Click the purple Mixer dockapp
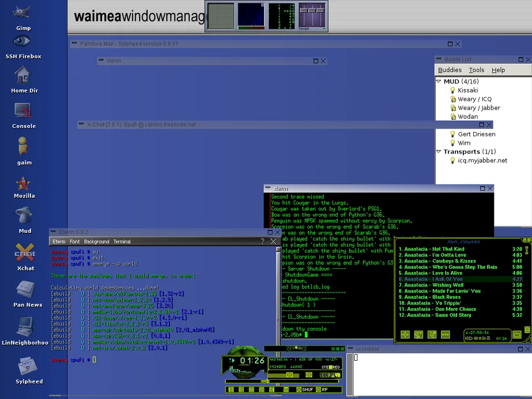This screenshot has height=399, width=532. click(312, 16)
